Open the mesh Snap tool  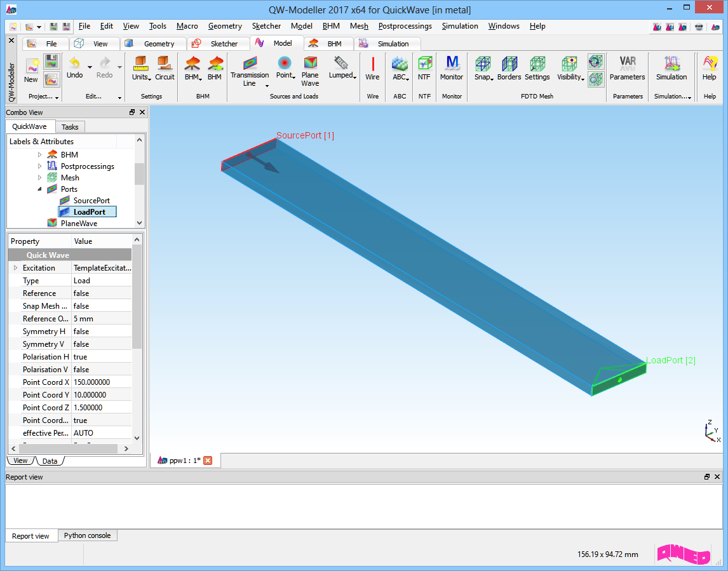point(483,68)
